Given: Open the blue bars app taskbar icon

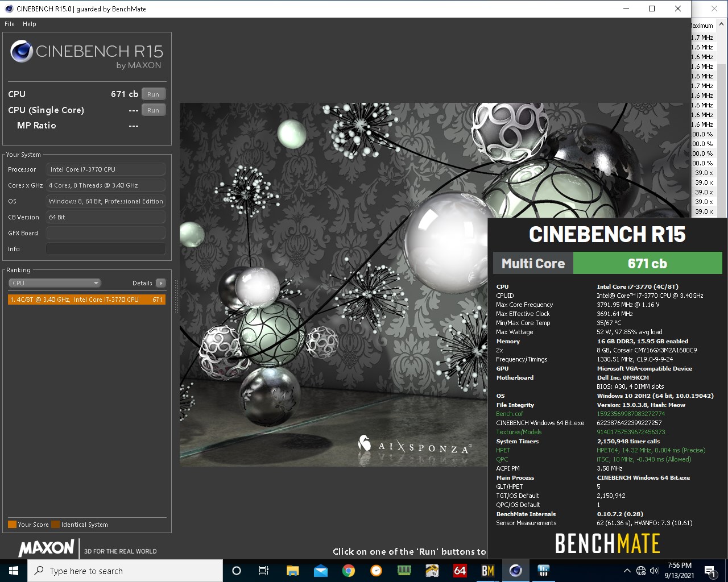Looking at the screenshot, I should point(544,571).
